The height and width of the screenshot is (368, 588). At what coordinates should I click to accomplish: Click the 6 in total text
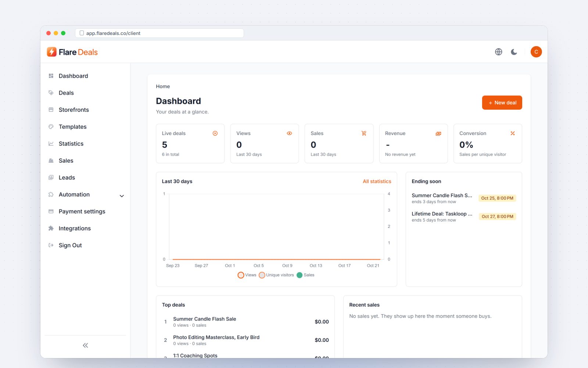[171, 155]
